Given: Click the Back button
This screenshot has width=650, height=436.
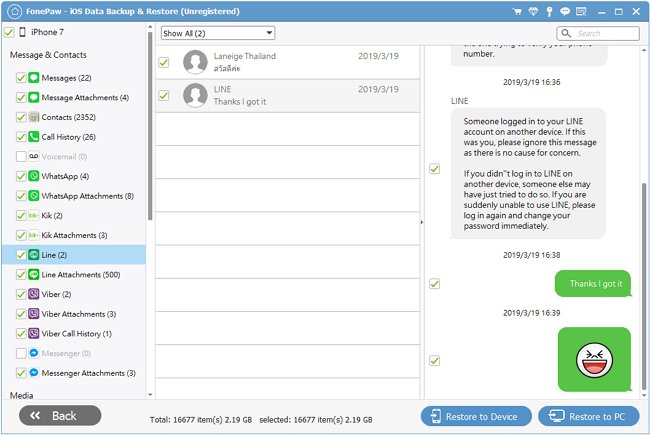Looking at the screenshot, I should coord(60,415).
